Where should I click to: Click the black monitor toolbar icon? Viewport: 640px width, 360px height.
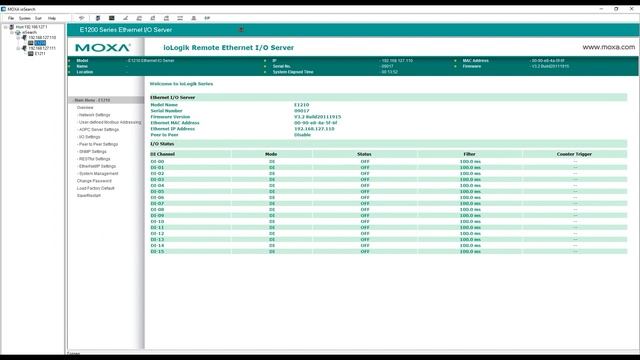click(x=111, y=18)
